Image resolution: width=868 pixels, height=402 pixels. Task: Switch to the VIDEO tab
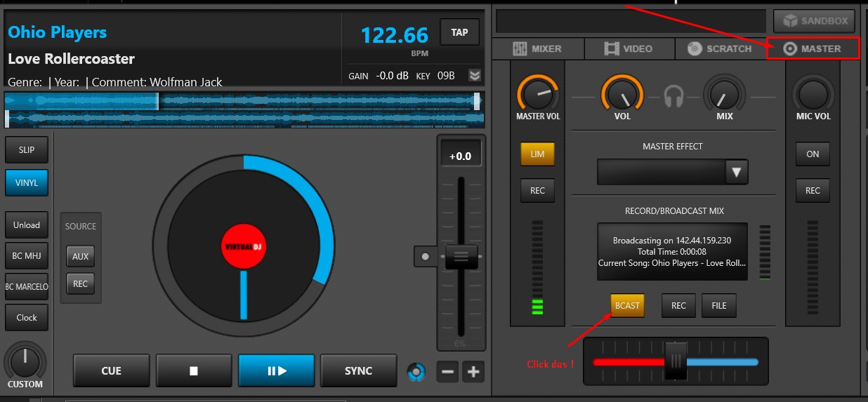(x=629, y=48)
